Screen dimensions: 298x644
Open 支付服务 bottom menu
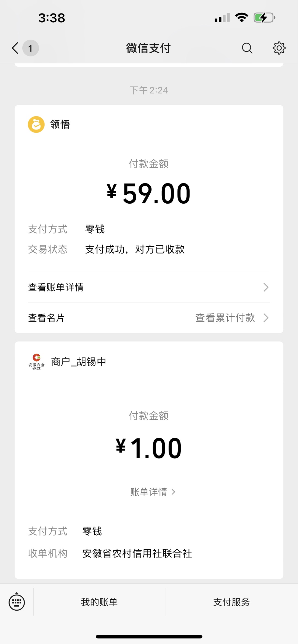pyautogui.click(x=232, y=602)
